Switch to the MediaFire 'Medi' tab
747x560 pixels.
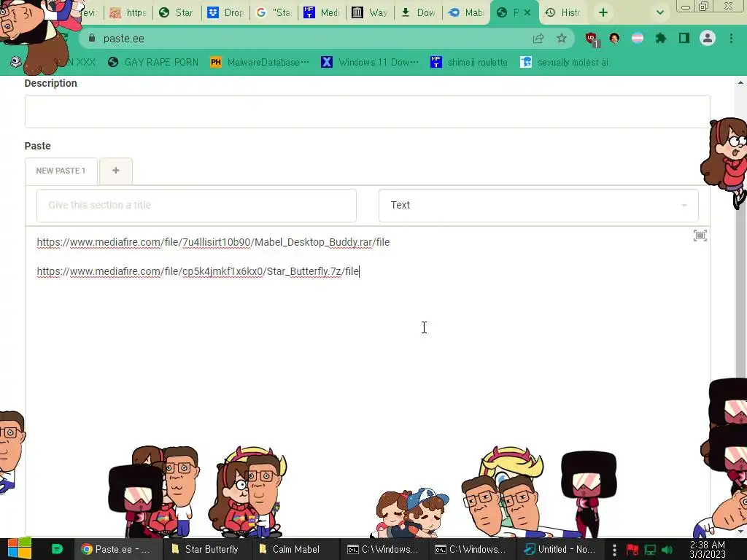pyautogui.click(x=322, y=13)
